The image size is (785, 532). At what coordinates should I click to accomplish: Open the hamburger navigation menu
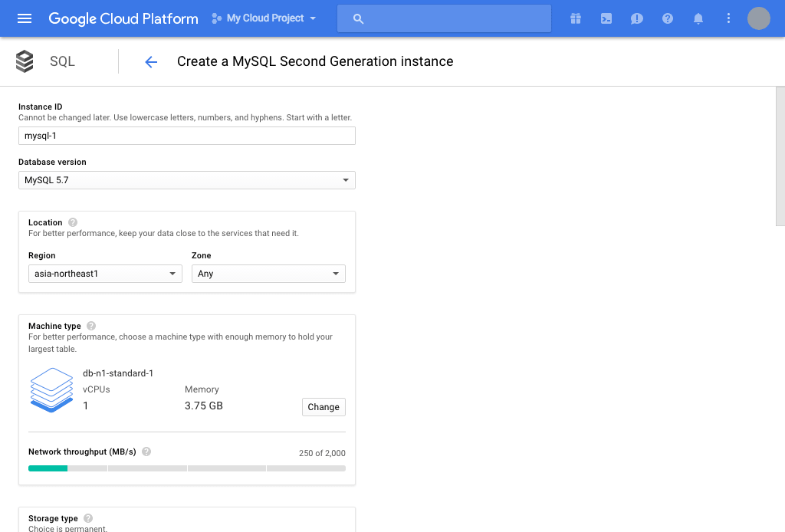[x=25, y=18]
